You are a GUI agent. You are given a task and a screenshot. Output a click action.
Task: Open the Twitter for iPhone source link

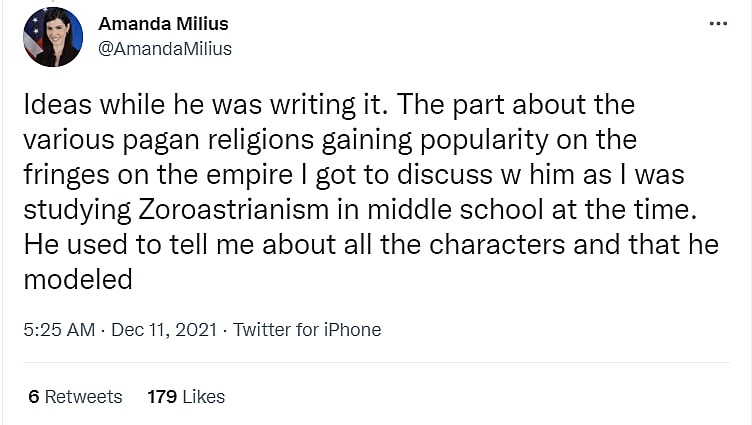pos(307,329)
